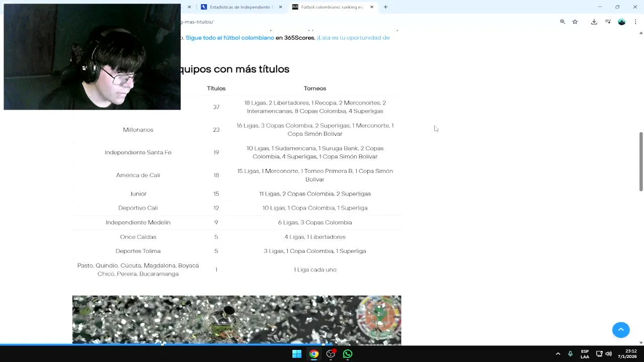Click '6 Ligas, 3 Copas Colombia' cell

pos(315,222)
